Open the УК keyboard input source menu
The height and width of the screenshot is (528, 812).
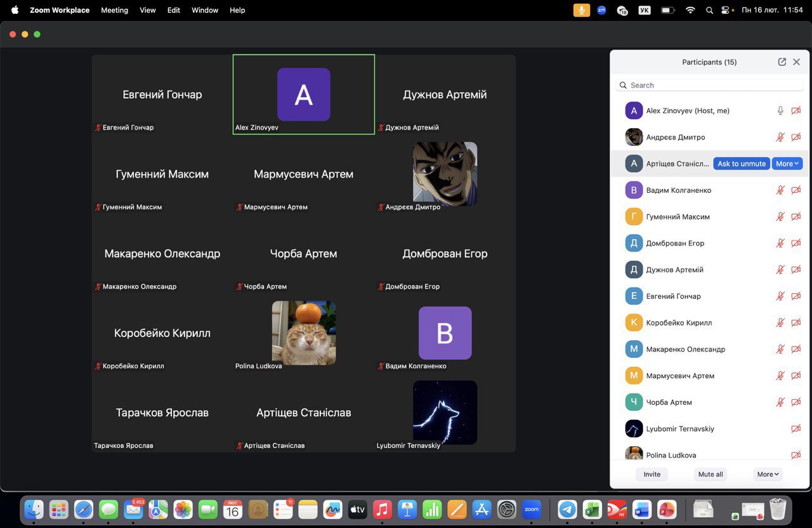(644, 10)
